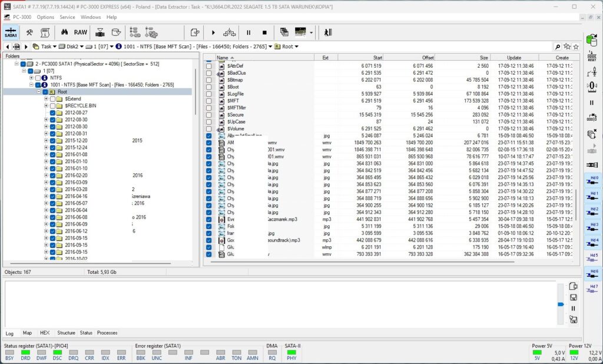This screenshot has width=603, height=364.
Task: Collapse the 1 [07] partition node
Action: (24, 71)
